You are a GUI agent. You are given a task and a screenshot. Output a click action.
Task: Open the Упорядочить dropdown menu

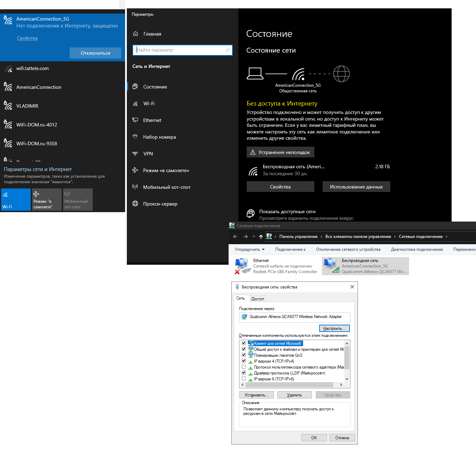[249, 249]
